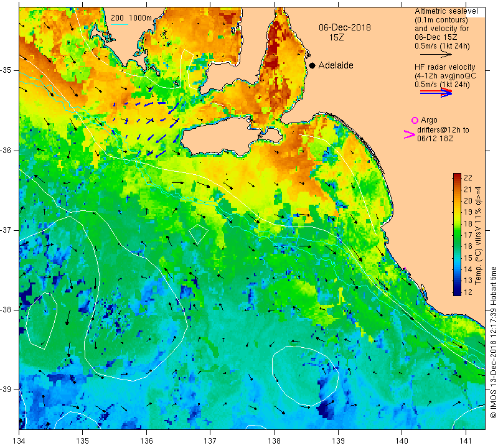Click the Adelaide city label
This screenshot has height=448, width=498.
tap(336, 65)
